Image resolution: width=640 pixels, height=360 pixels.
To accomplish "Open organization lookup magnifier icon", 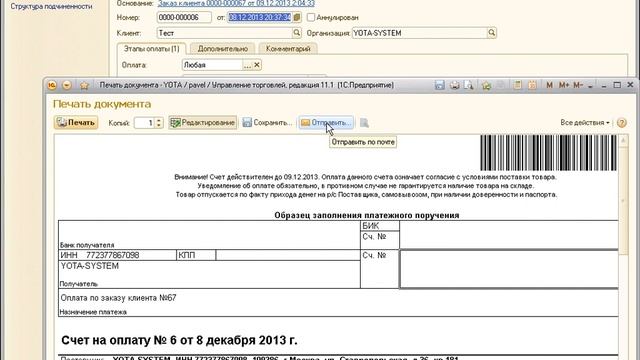I will tap(492, 33).
